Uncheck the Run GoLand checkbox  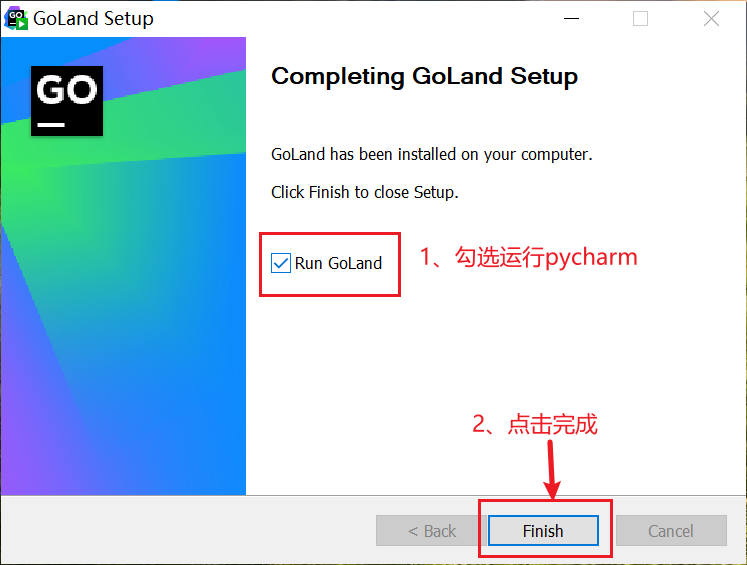click(x=281, y=263)
